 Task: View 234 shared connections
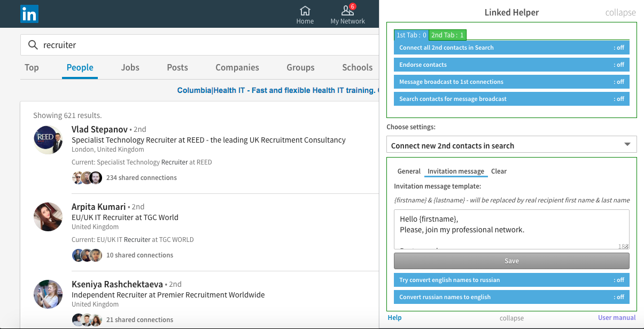[x=141, y=178]
